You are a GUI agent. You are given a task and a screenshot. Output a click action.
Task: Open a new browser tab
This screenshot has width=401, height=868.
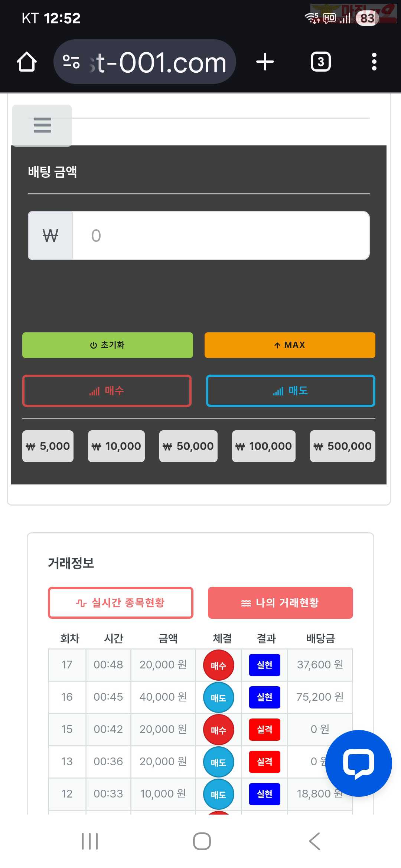tap(265, 62)
